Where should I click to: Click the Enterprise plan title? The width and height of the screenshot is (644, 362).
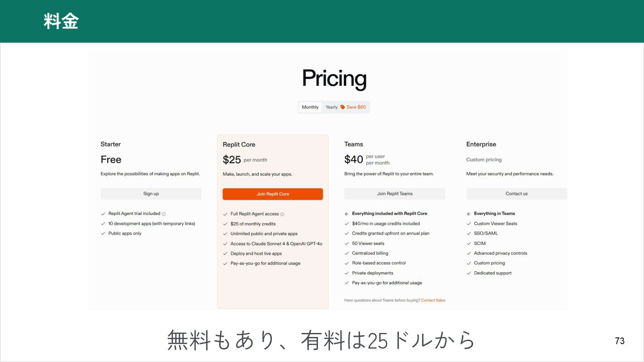click(x=481, y=144)
